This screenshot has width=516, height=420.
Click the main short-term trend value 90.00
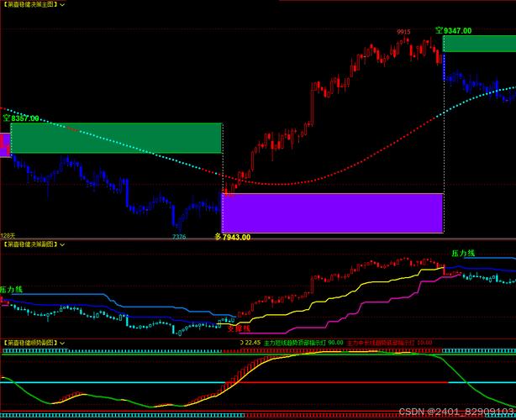tap(334, 343)
